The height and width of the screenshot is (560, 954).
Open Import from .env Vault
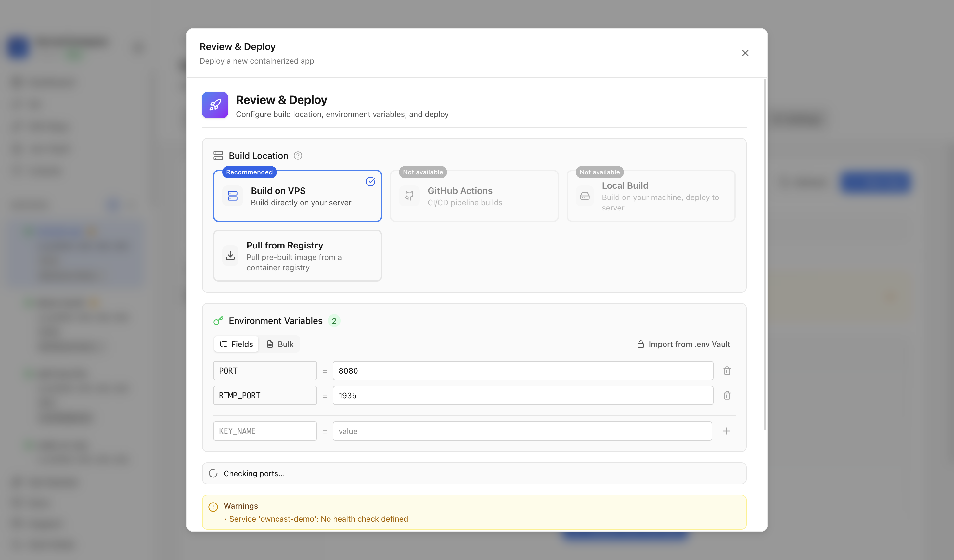(x=684, y=344)
